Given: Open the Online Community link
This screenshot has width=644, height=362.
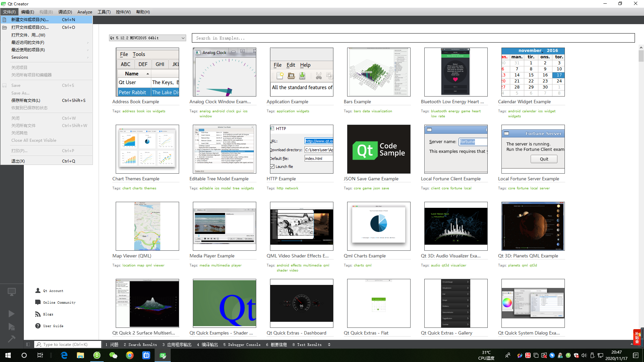Looking at the screenshot, I should pyautogui.click(x=59, y=303).
